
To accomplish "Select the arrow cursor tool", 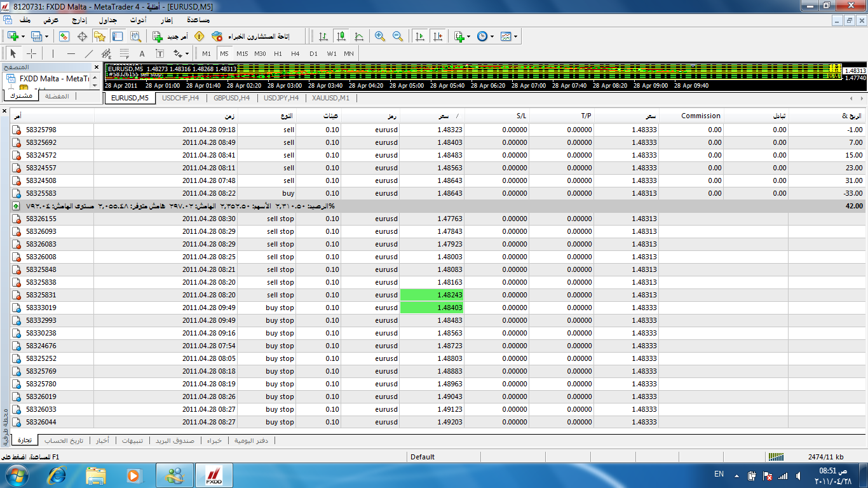I will (x=13, y=53).
